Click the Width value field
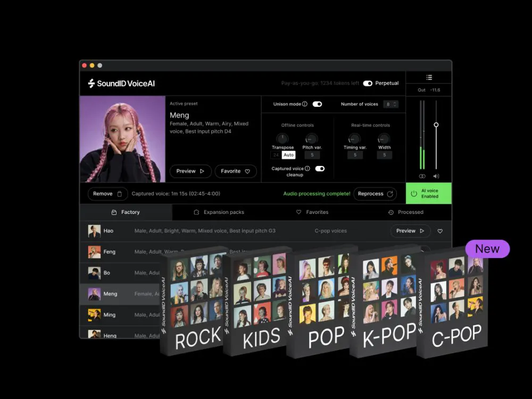532x399 pixels. pyautogui.click(x=385, y=155)
